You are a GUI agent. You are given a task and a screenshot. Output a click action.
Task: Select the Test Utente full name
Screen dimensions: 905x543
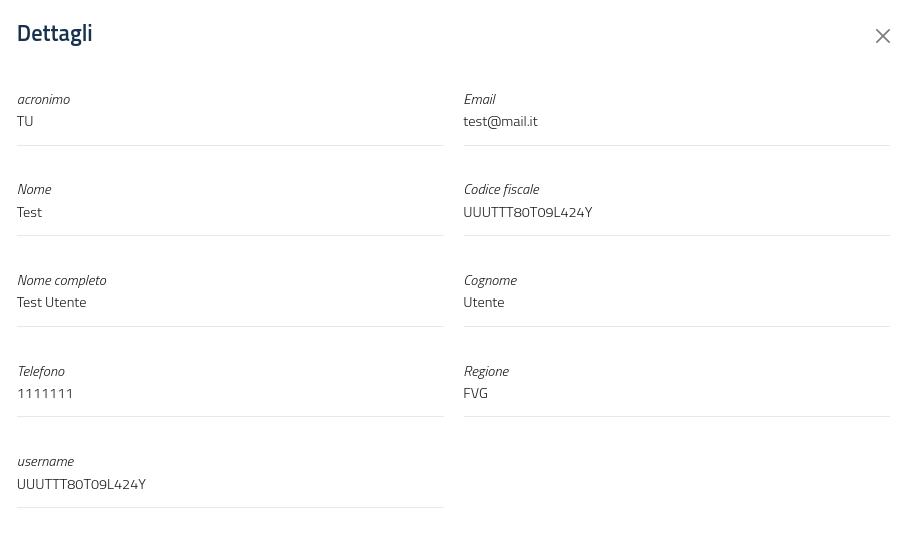click(x=51, y=302)
